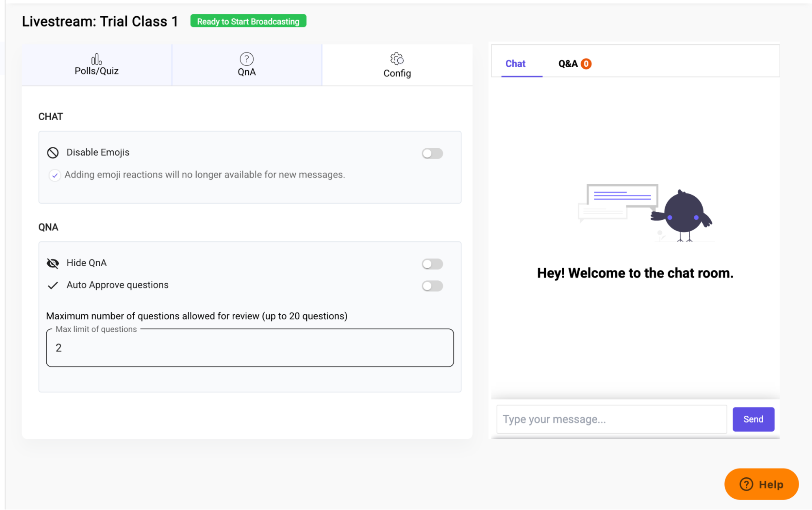This screenshot has width=812, height=510.
Task: Click the Auto Approve checkmark icon
Action: coord(53,285)
